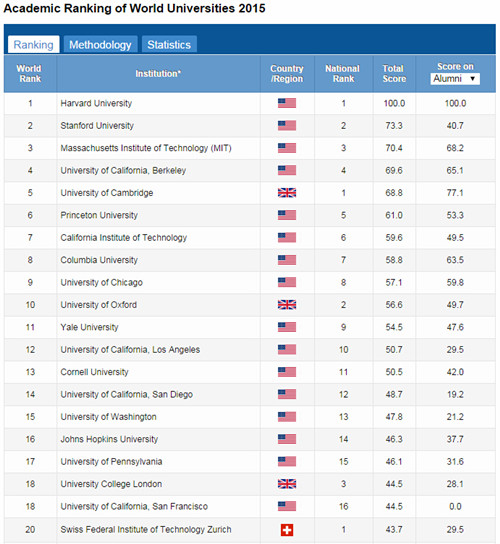The image size is (500, 544).
Task: Click the US flag for Columbia University
Action: (x=287, y=260)
